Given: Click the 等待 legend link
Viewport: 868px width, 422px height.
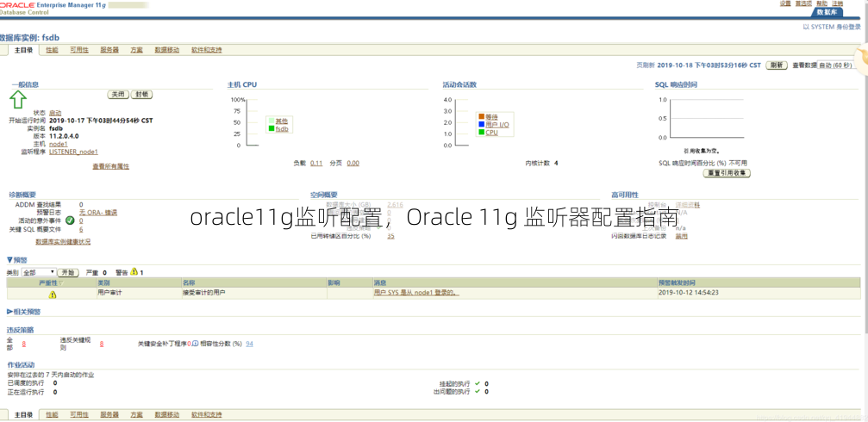Looking at the screenshot, I should coord(491,117).
